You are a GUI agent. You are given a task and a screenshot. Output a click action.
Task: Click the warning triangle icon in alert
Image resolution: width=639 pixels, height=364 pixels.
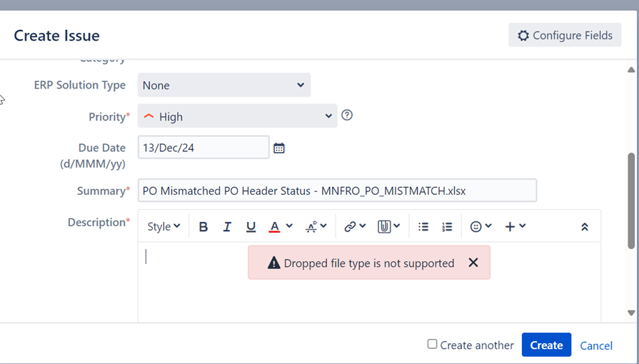(273, 263)
